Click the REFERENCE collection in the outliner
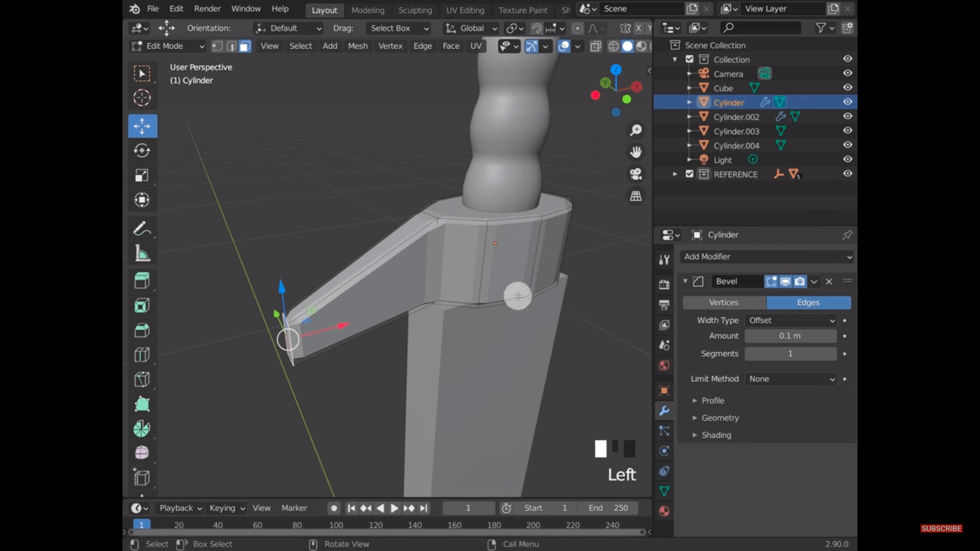Screen dimensions: 980x551 [x=734, y=174]
